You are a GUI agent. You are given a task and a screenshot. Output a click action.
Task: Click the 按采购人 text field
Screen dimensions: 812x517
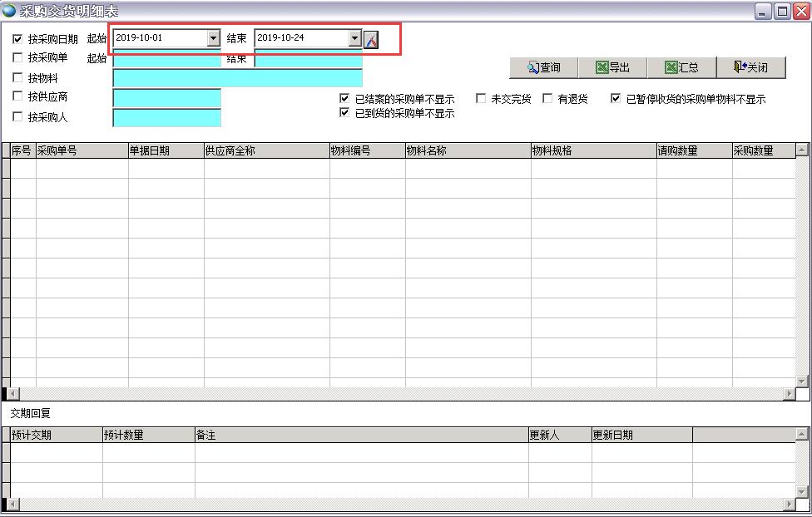tap(166, 117)
